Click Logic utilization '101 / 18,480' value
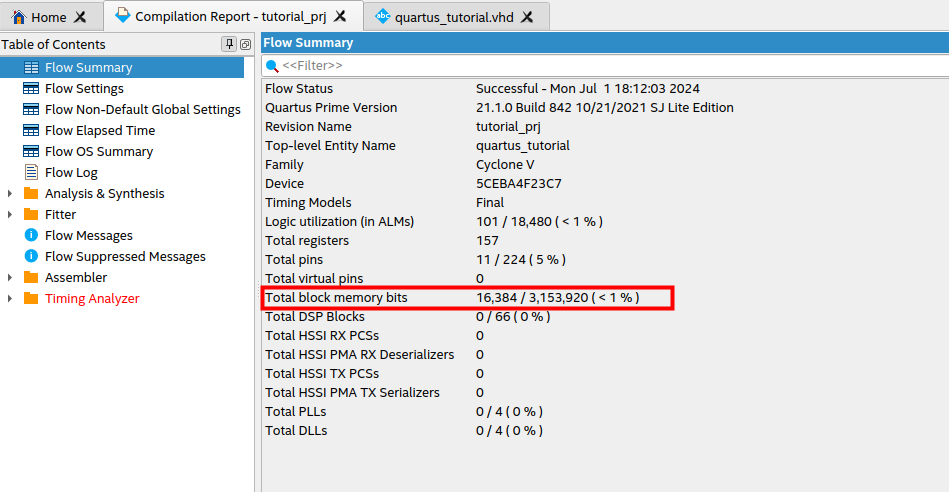The image size is (949, 492). 539,221
